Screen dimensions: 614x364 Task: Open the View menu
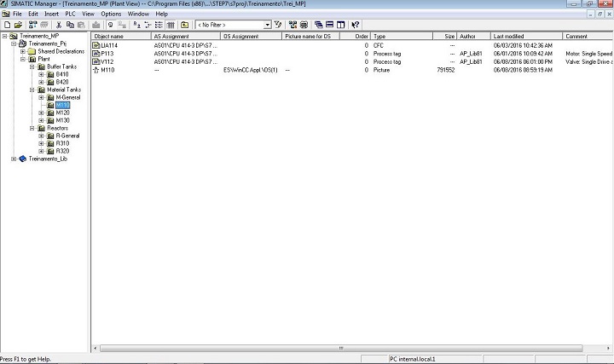[88, 14]
